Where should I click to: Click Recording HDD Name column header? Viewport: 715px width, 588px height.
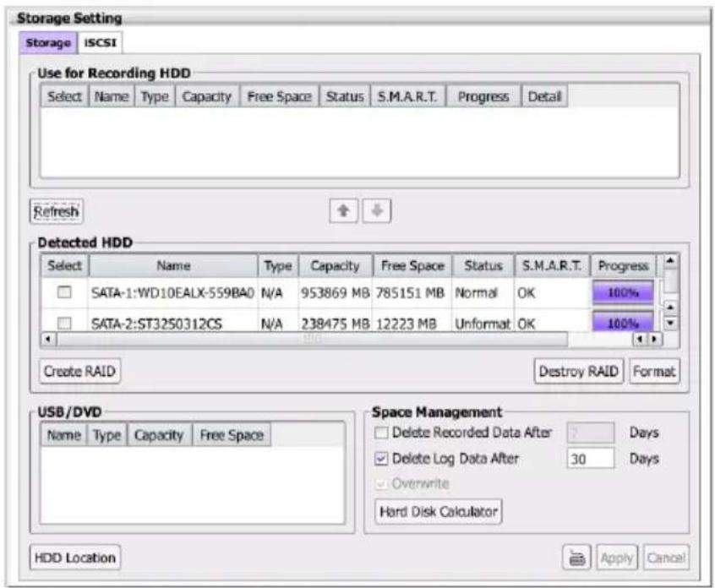tap(112, 96)
